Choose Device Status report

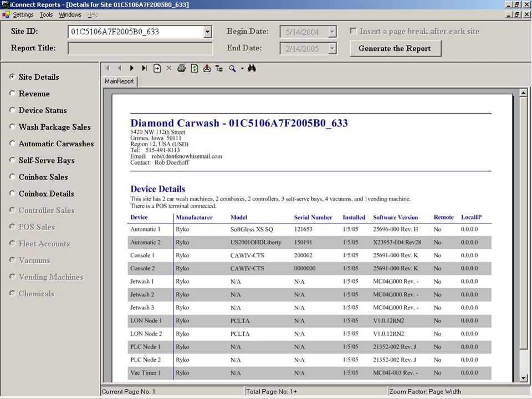[x=13, y=110]
